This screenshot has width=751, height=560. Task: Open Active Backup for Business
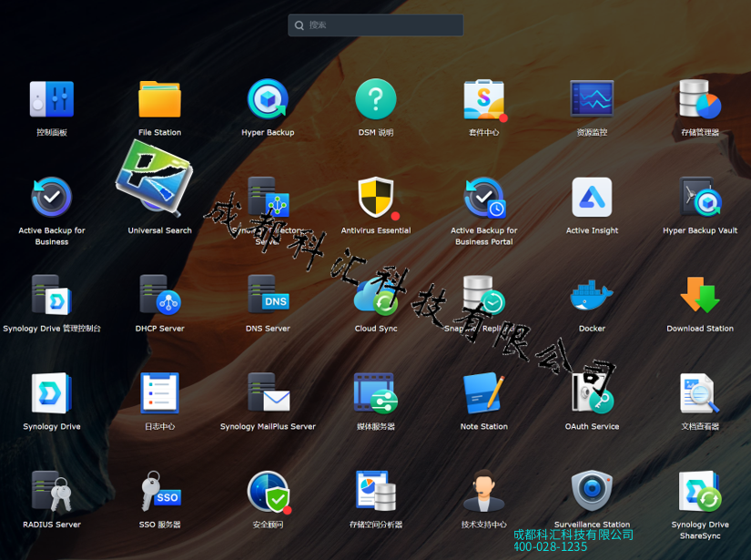pyautogui.click(x=52, y=198)
